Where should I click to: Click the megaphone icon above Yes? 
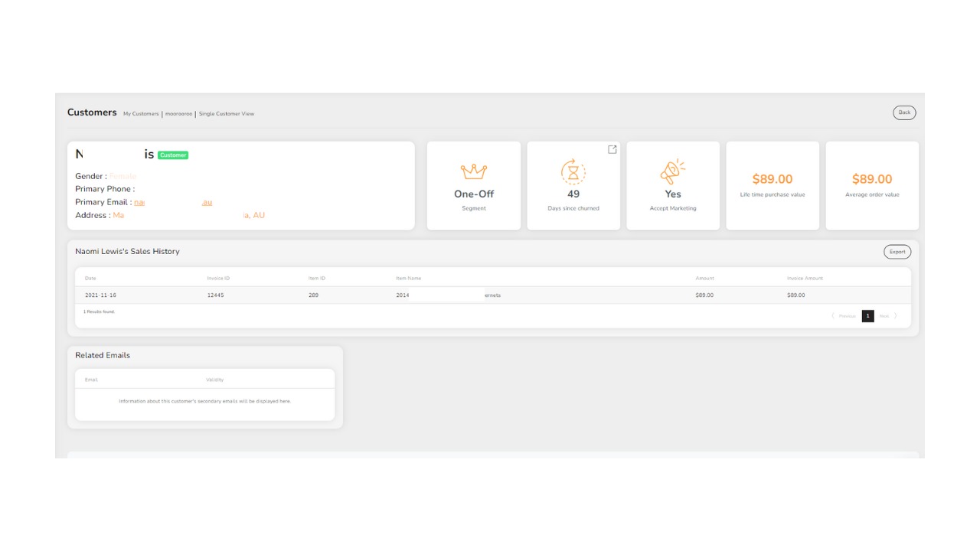point(673,171)
